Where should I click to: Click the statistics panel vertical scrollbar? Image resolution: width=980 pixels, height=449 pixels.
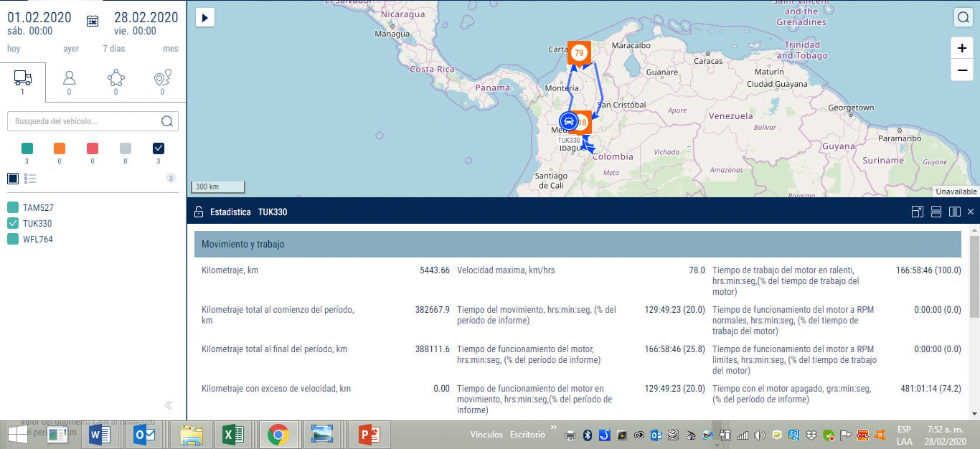[974, 276]
